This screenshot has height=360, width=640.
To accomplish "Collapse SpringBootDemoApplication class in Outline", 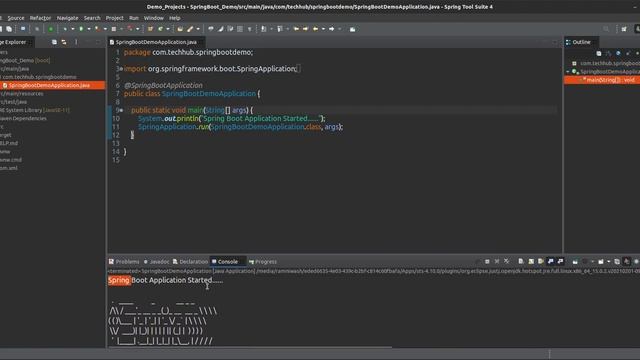I will coord(568,72).
